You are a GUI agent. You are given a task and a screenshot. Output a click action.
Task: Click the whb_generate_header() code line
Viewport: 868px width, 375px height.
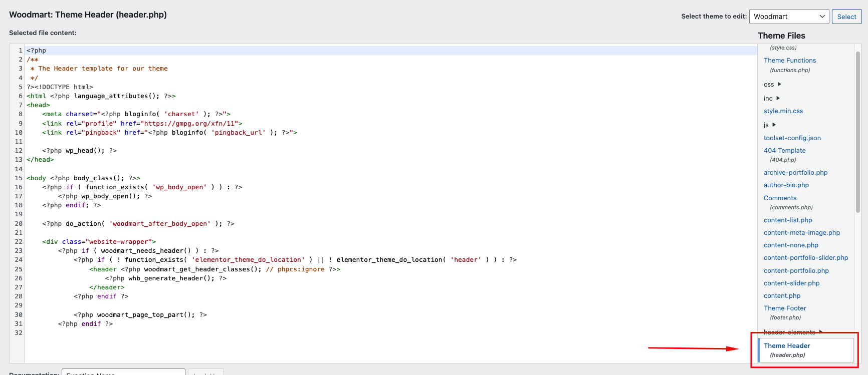(165, 278)
